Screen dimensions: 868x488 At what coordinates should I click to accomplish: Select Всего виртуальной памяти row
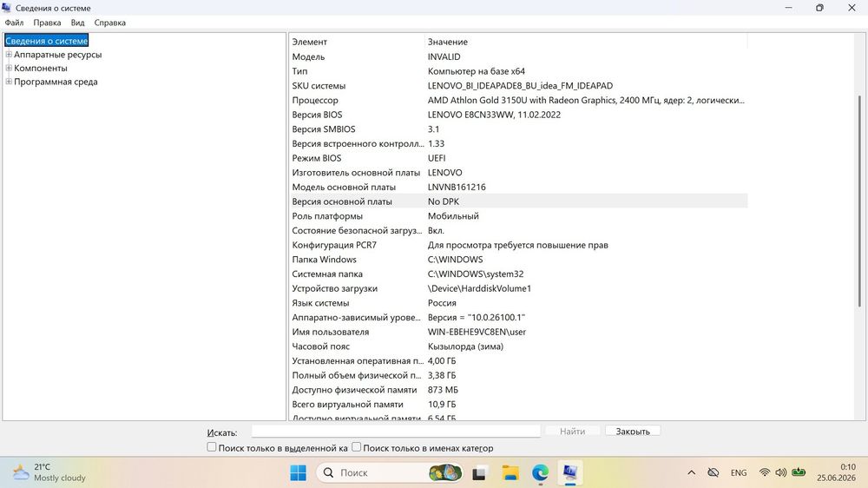(519, 404)
